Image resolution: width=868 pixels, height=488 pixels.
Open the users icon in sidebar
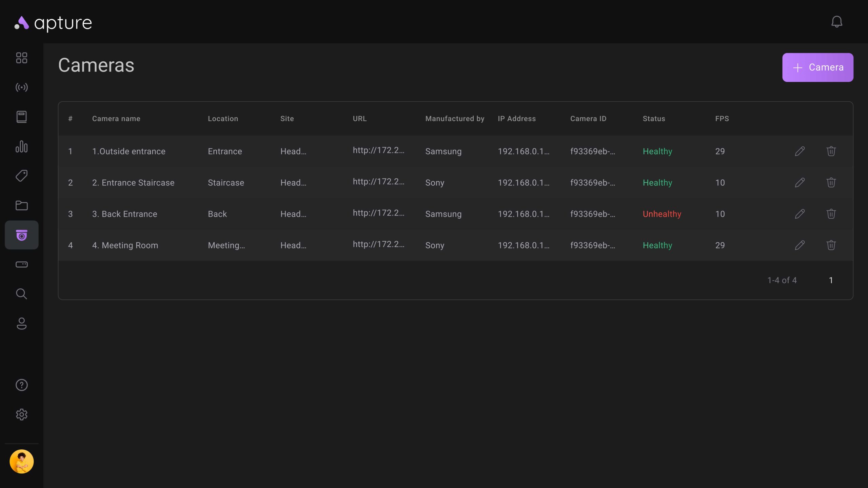pyautogui.click(x=22, y=324)
